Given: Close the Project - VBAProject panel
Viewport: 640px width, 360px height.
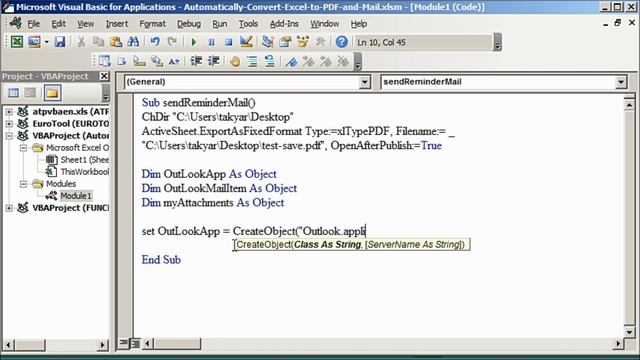Looking at the screenshot, I should [x=104, y=76].
